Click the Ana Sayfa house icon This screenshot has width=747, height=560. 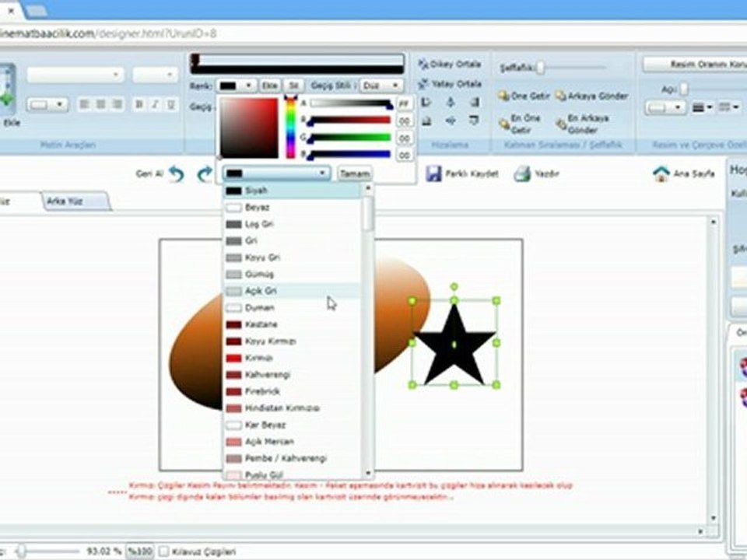(661, 173)
